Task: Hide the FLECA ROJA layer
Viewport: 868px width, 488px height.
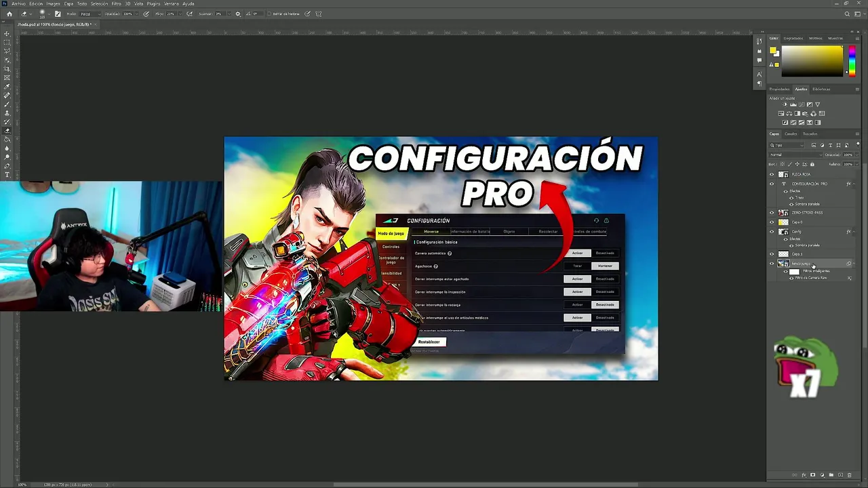Action: 772,174
